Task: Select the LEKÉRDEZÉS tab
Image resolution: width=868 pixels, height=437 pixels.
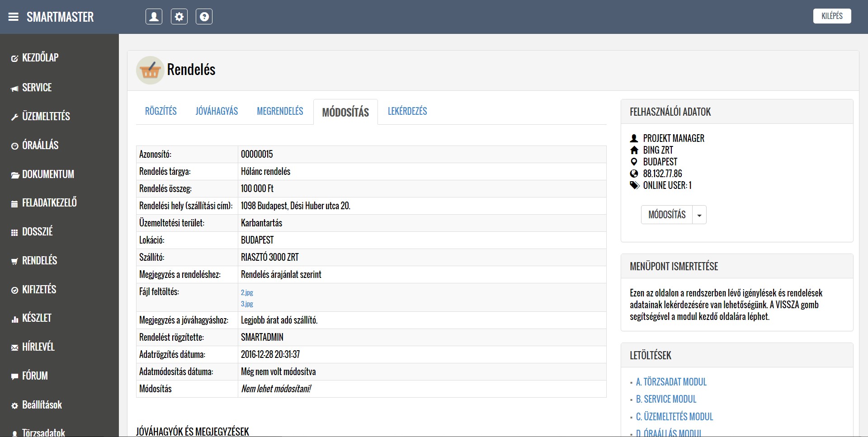Action: [407, 111]
